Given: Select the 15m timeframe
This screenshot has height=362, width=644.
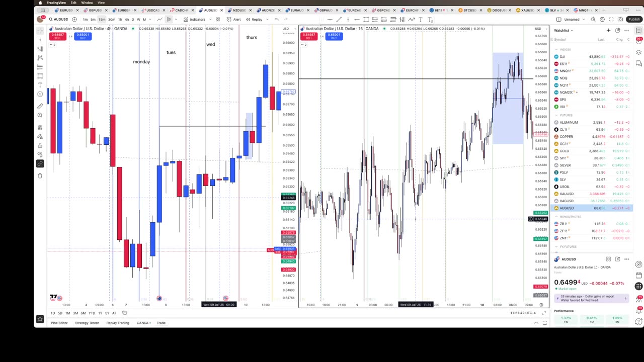Looking at the screenshot, I should click(x=102, y=20).
